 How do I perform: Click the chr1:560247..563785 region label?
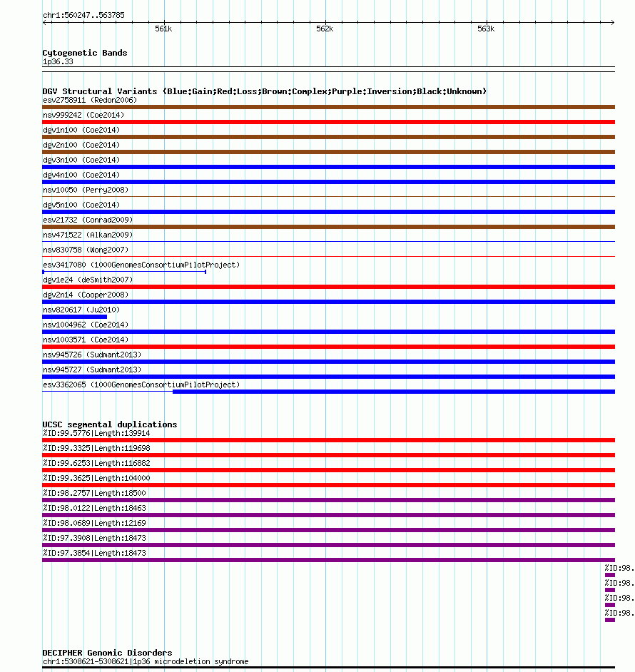pos(83,15)
